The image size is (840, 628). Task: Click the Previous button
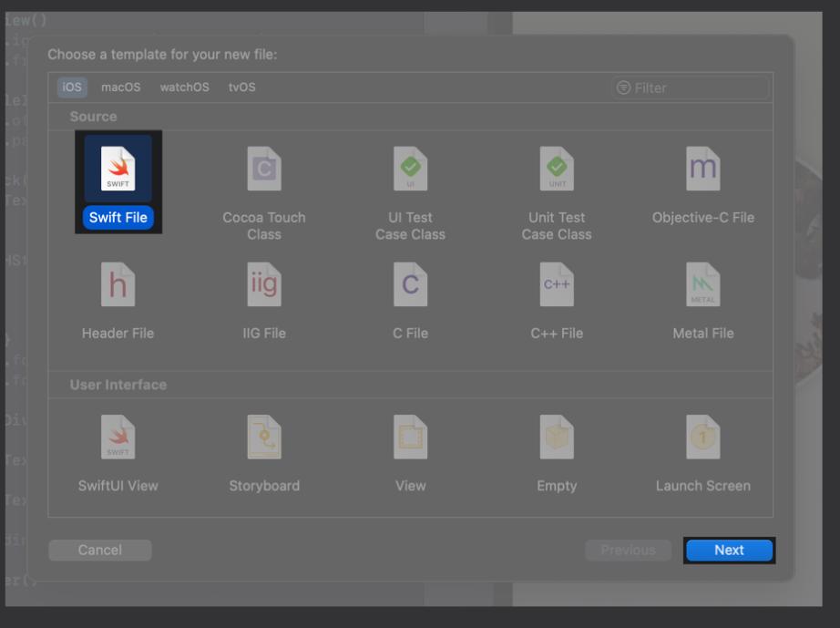[x=628, y=551]
